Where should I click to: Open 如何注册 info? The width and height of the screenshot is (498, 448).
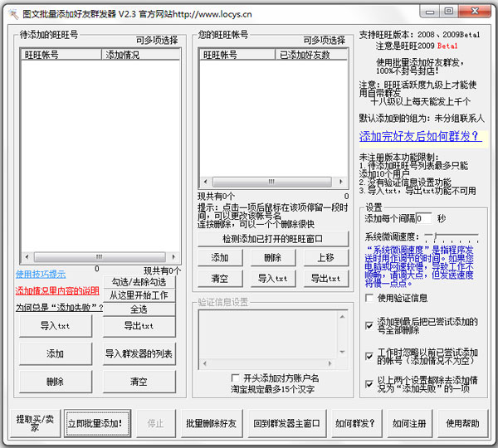tap(410, 423)
